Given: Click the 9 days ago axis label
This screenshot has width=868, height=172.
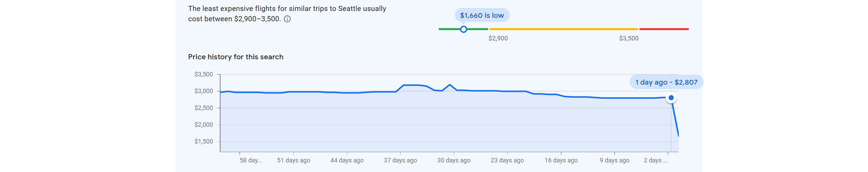Looking at the screenshot, I should click(x=614, y=160).
